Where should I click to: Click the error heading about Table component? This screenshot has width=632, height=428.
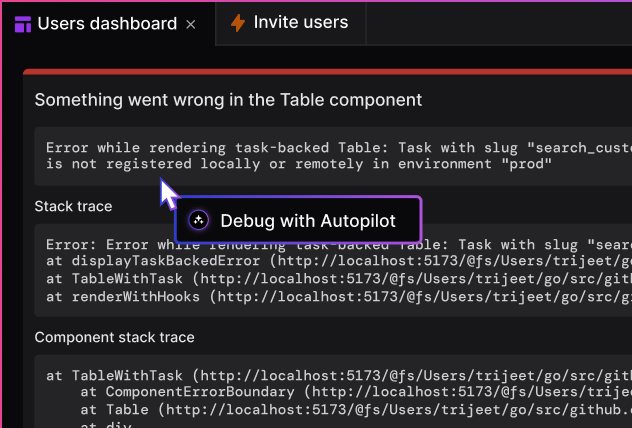pyautogui.click(x=228, y=100)
